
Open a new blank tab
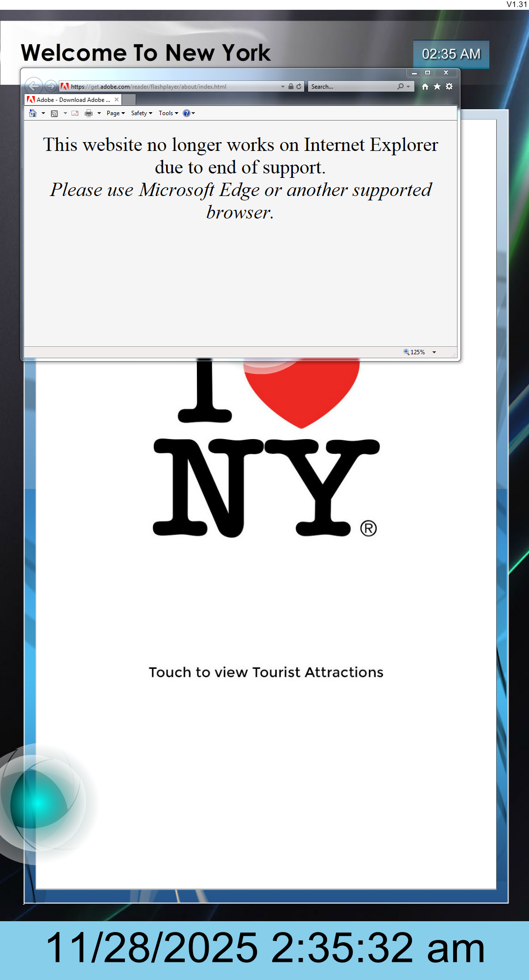coord(129,99)
